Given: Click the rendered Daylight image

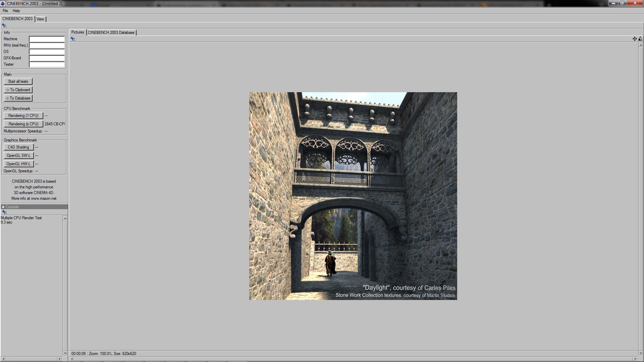Looking at the screenshot, I should point(353,196).
